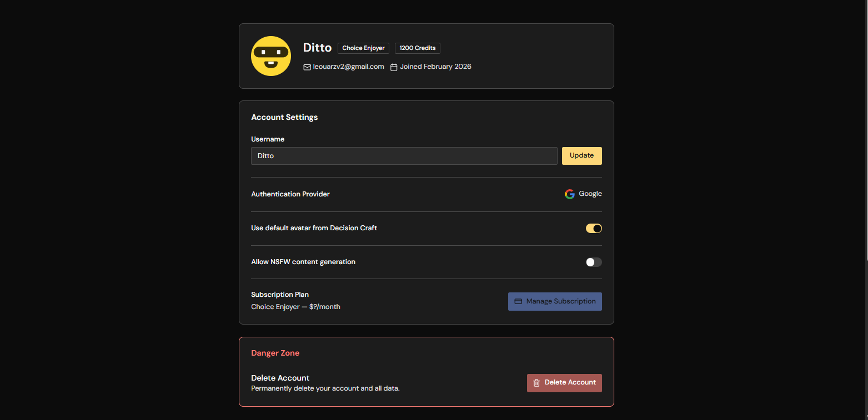Click the Danger Zone heading
The width and height of the screenshot is (868, 420).
(x=275, y=353)
